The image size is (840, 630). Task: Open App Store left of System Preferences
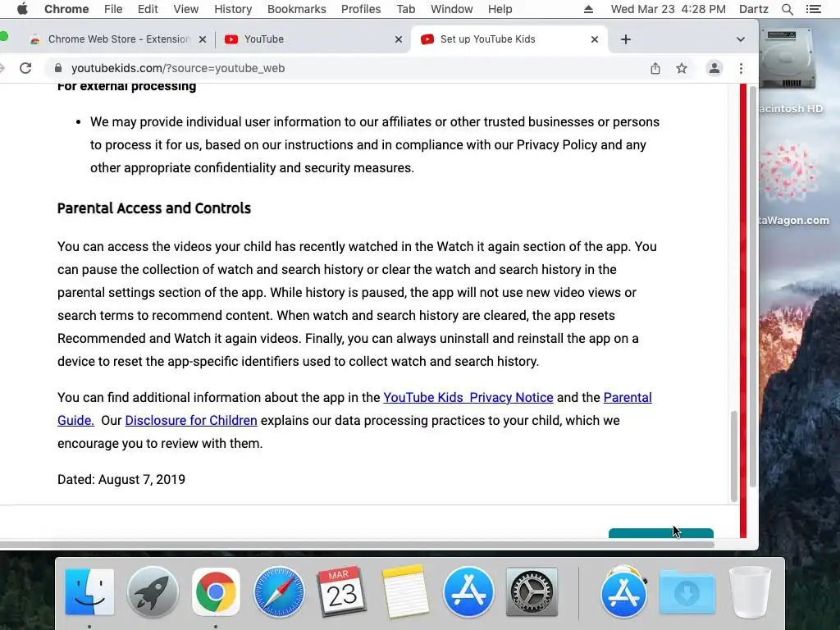click(x=468, y=592)
